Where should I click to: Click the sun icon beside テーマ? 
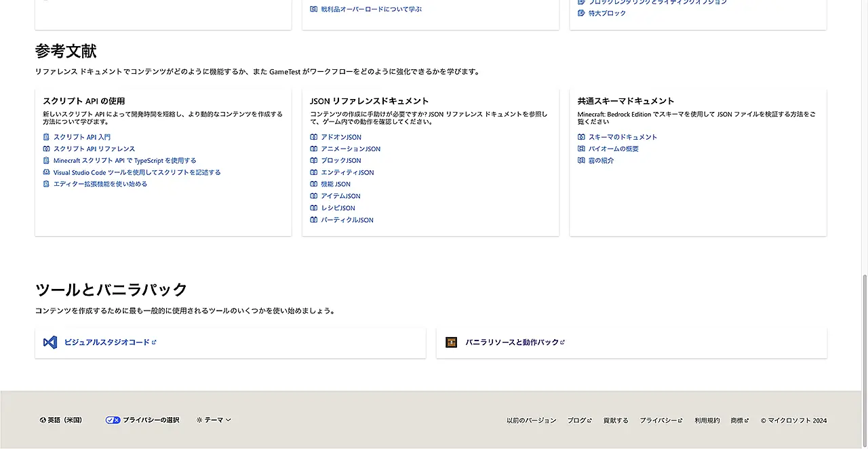(x=199, y=421)
